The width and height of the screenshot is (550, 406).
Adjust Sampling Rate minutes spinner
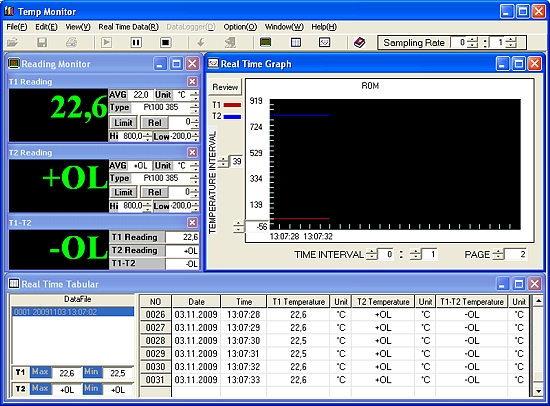[473, 43]
